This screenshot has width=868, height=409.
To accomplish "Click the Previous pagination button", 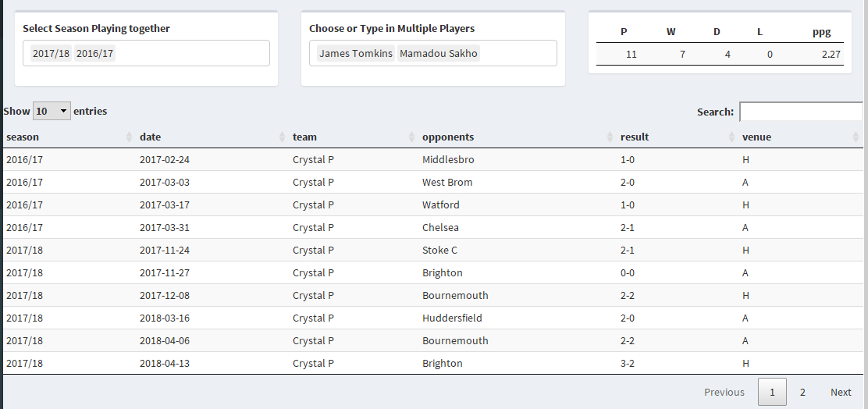I will pyautogui.click(x=724, y=392).
